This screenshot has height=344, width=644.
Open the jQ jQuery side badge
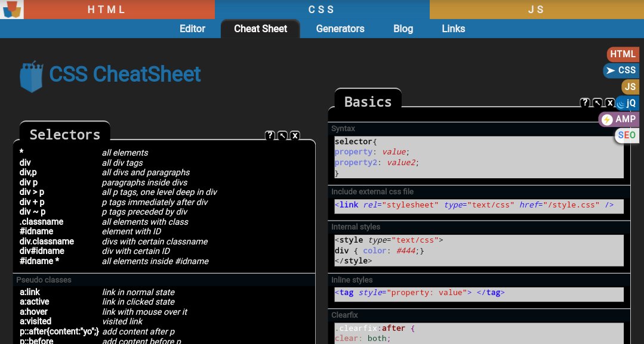627,103
